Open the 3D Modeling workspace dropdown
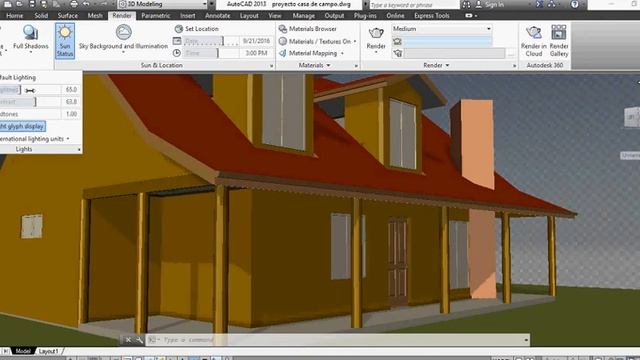The width and height of the screenshot is (640, 360). pos(163,4)
